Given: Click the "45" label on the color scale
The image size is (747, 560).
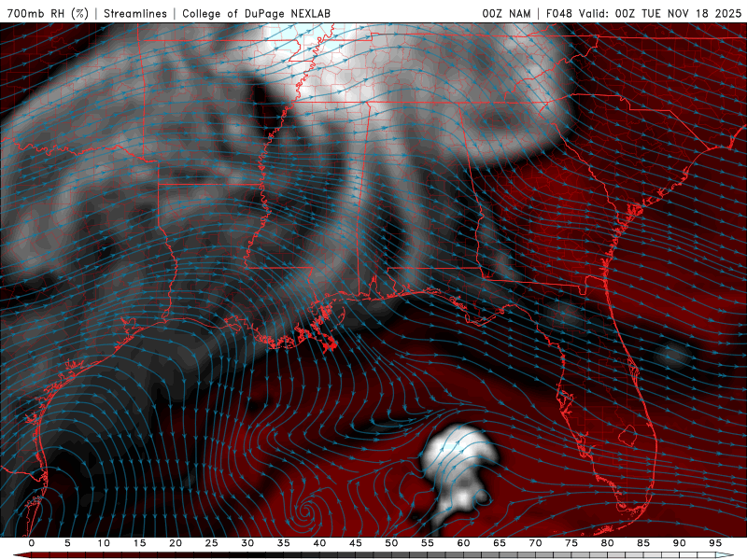Looking at the screenshot, I should pyautogui.click(x=356, y=543).
